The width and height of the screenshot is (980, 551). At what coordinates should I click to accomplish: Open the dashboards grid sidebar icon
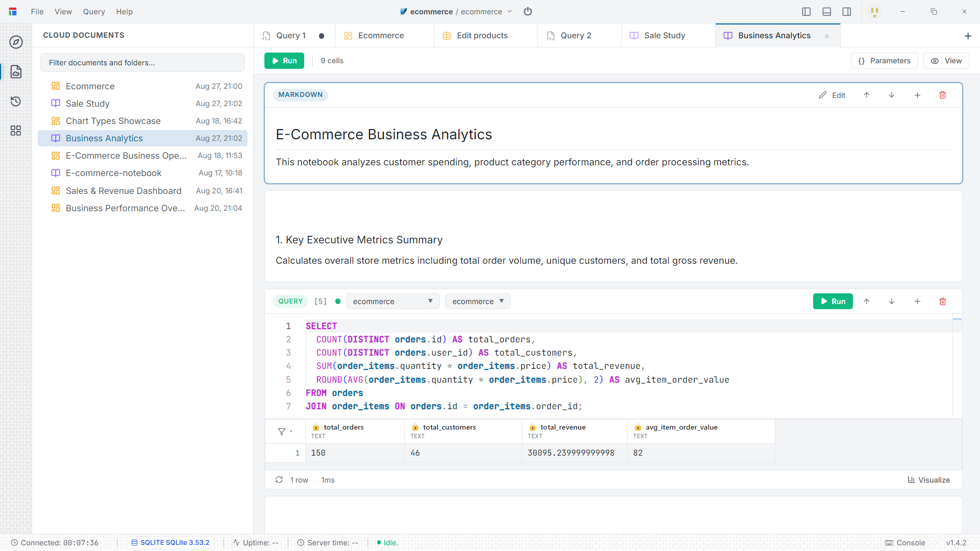coord(16,131)
